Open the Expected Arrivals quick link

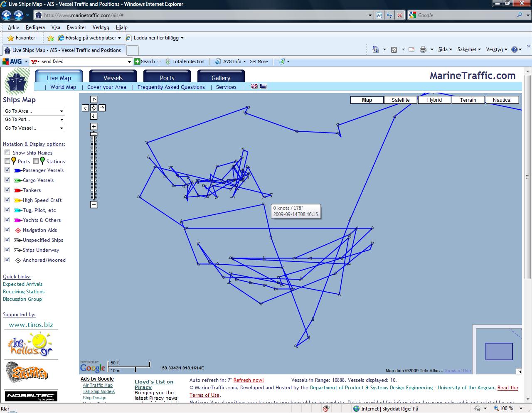tap(23, 284)
